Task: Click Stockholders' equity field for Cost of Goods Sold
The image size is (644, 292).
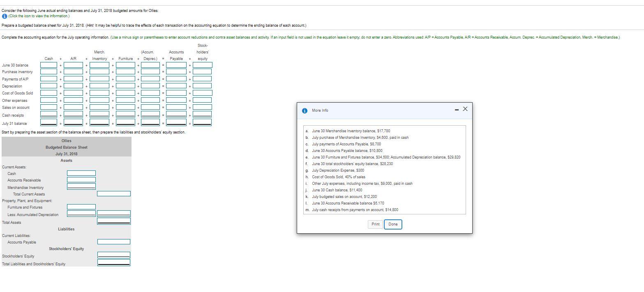Action: pos(203,93)
